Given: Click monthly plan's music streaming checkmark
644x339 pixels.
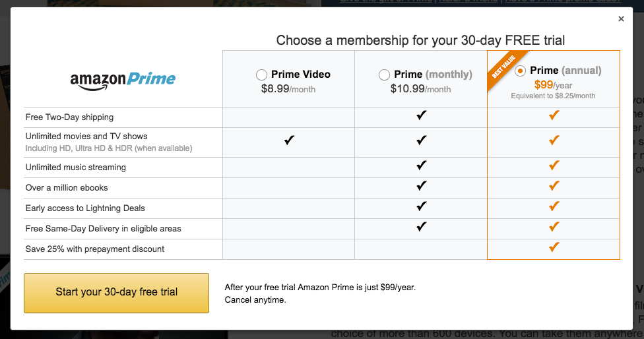Looking at the screenshot, I should [421, 166].
